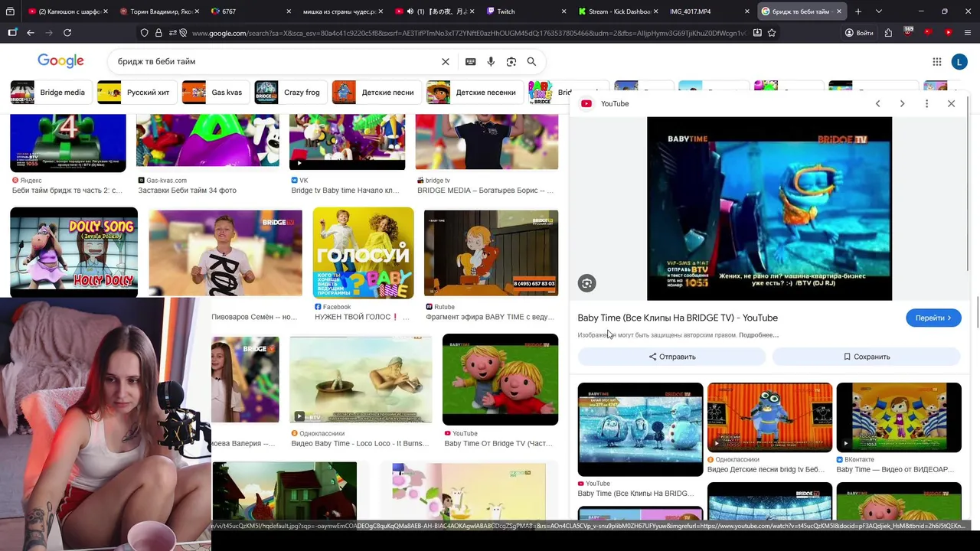Open the site shield protection icon

point(144,33)
